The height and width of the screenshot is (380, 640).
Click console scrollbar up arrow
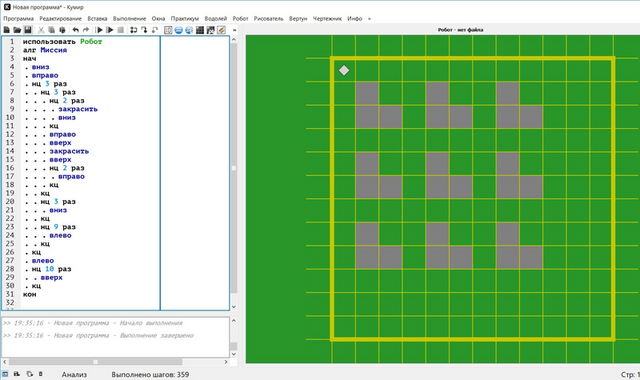234,320
